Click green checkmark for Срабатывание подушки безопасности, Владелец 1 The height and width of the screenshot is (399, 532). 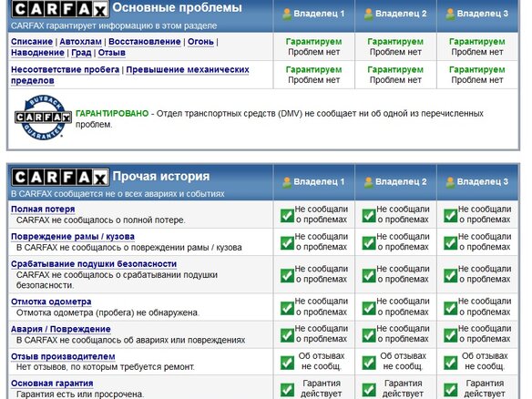click(287, 275)
